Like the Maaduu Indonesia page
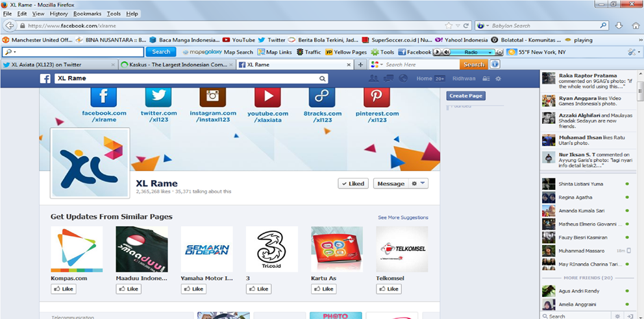Screen dimensions: 644x319 128,289
